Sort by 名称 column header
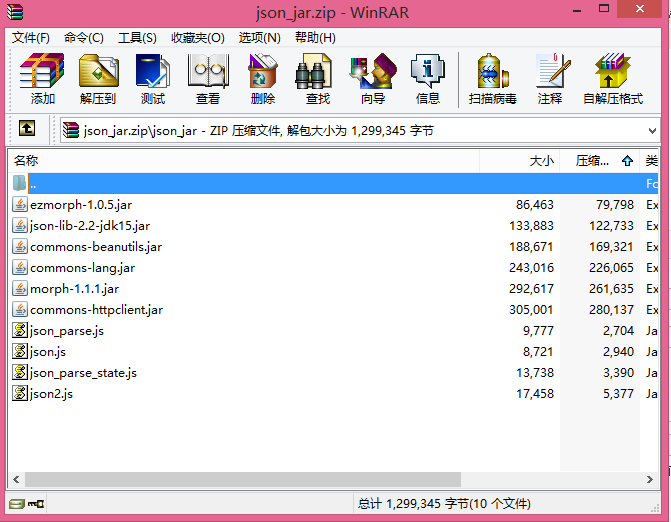 point(243,161)
